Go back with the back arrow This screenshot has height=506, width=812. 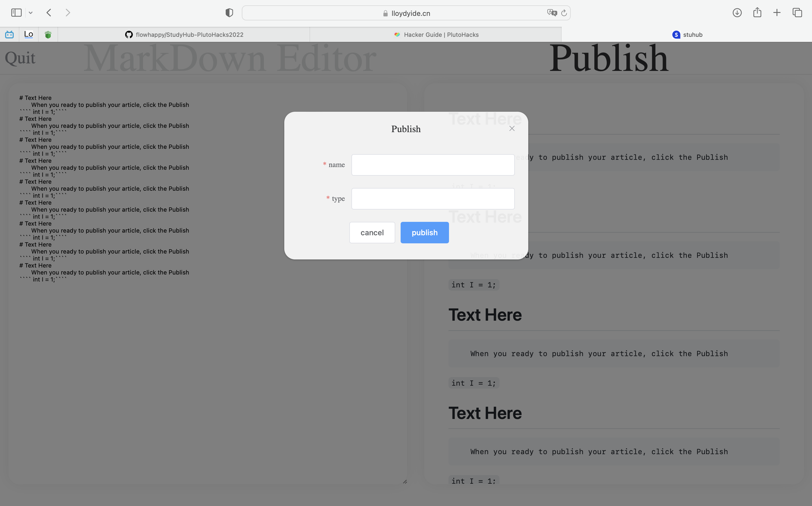pyautogui.click(x=49, y=13)
